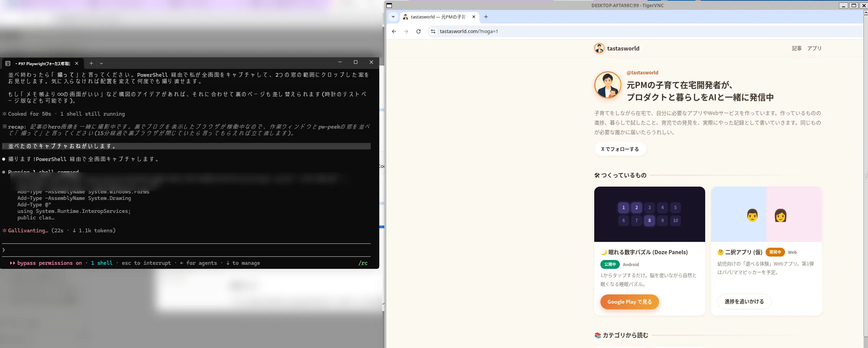This screenshot has height=348, width=868.
Task: Click the large profile portrait image
Action: coord(608,85)
